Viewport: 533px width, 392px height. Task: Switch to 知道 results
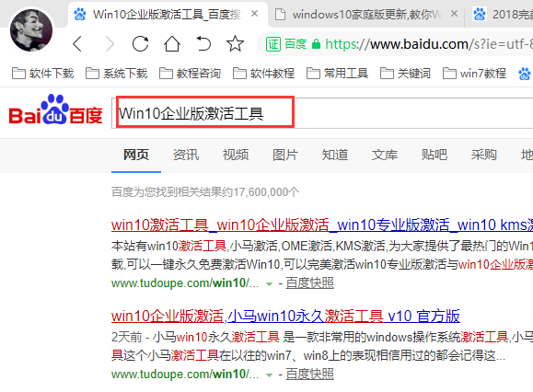point(335,155)
